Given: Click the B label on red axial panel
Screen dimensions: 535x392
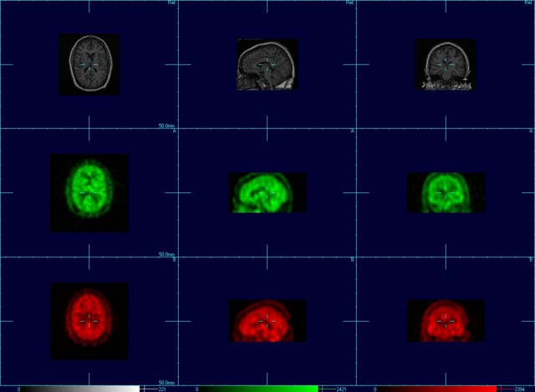Looking at the screenshot, I should pos(174,260).
